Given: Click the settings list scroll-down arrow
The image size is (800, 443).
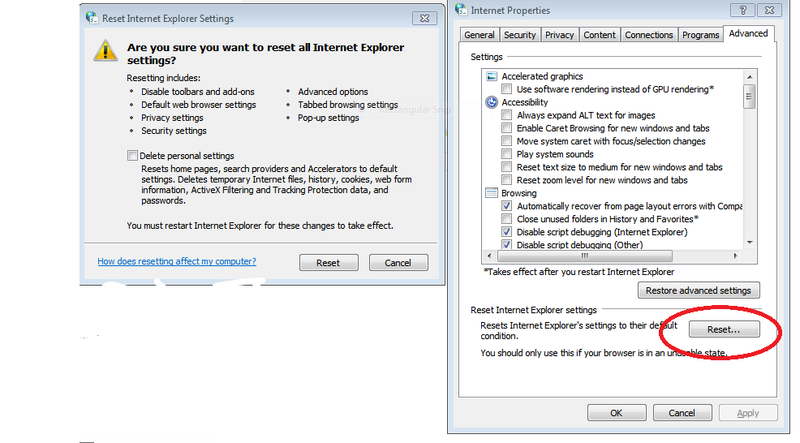Looking at the screenshot, I should 749,242.
